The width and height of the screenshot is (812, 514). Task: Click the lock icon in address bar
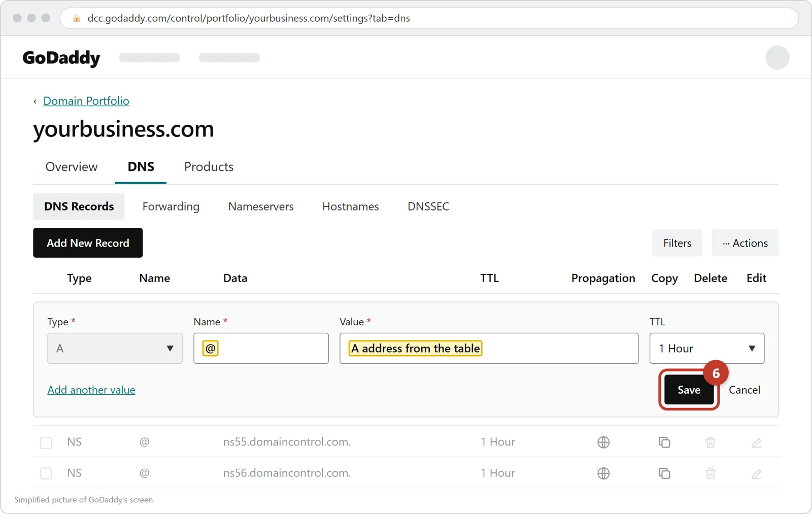tap(77, 18)
